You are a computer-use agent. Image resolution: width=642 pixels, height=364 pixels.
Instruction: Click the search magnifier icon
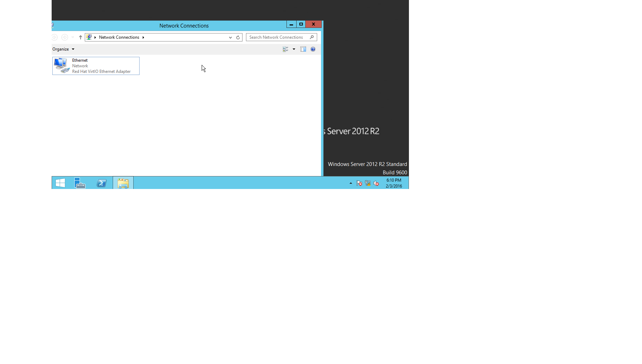[312, 37]
